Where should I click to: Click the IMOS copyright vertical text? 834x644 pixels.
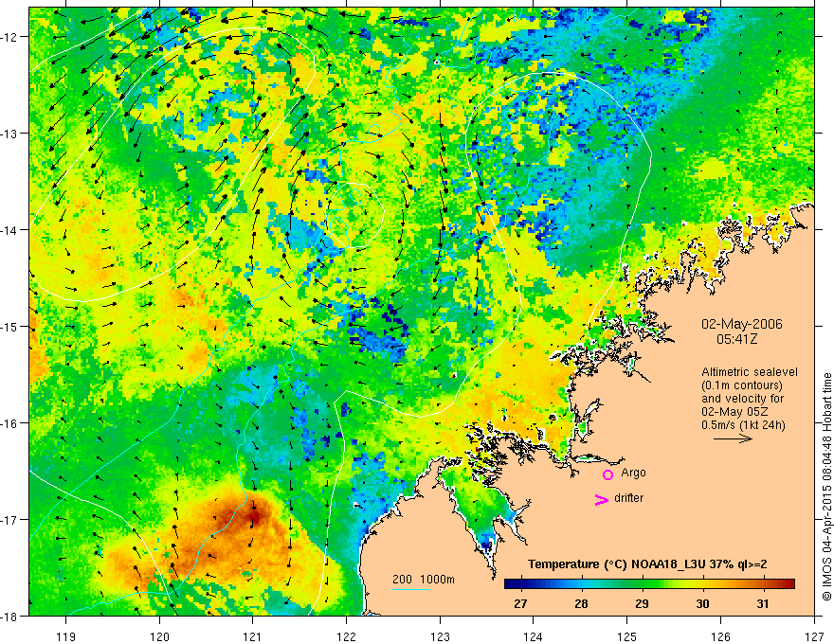coord(827,487)
